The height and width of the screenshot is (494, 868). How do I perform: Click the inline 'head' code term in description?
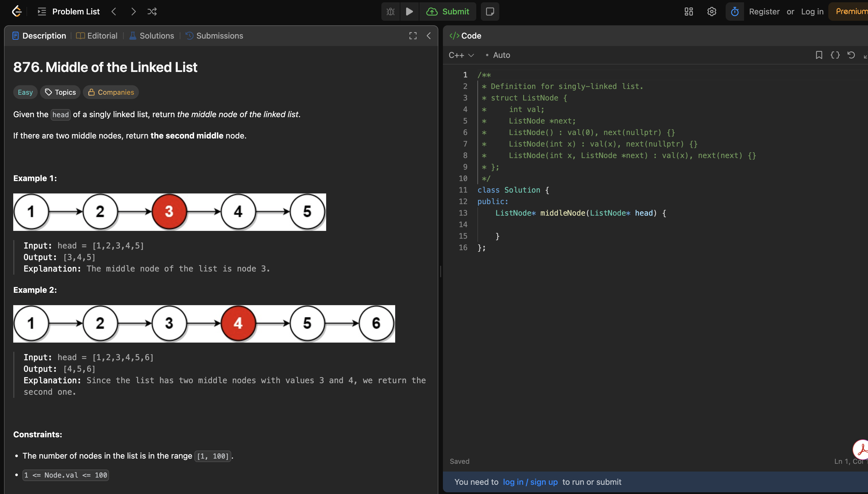(x=61, y=115)
